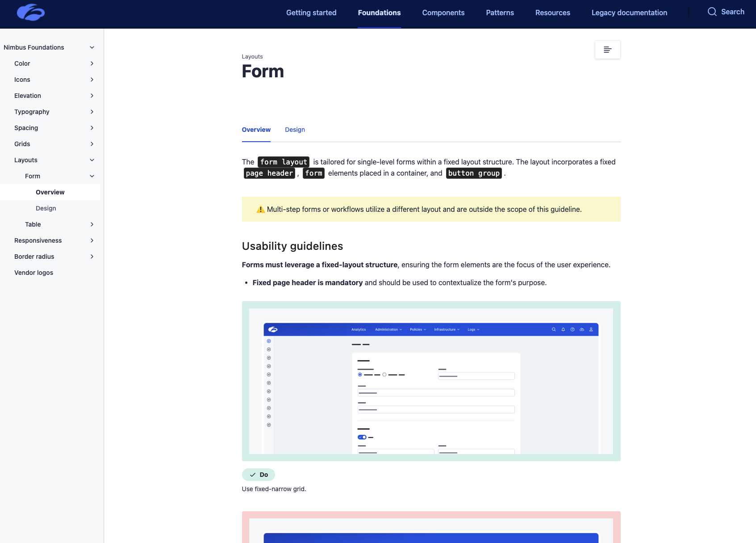Viewport: 756px width, 543px height.
Task: Click the 'page header' code label
Action: 269,173
